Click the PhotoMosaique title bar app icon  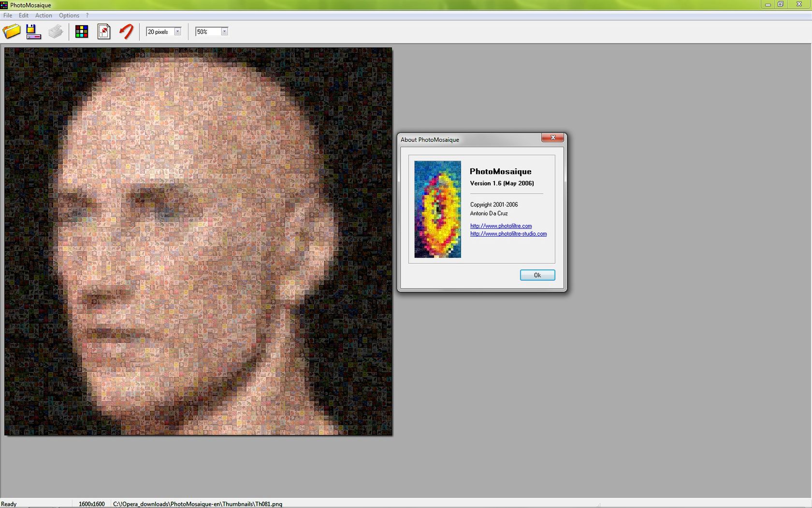point(4,5)
